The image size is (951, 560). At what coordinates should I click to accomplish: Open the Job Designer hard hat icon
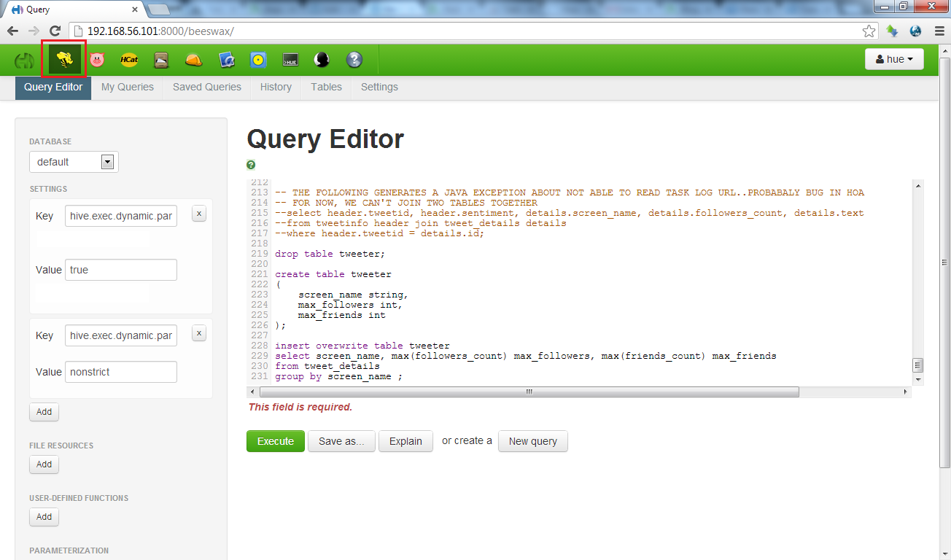click(x=194, y=60)
